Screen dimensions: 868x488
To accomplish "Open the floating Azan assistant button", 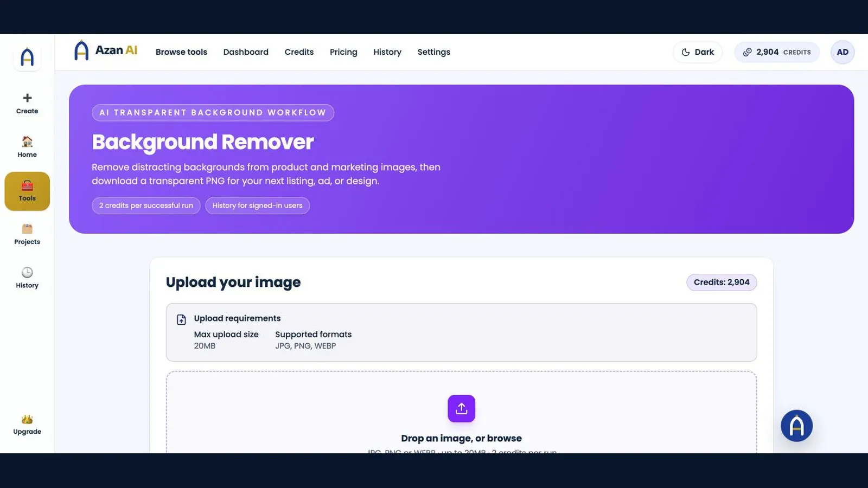I will 796,426.
